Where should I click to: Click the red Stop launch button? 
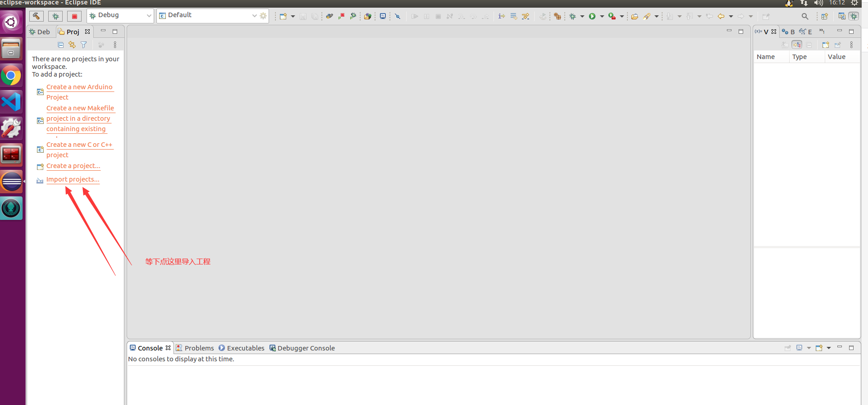(x=74, y=16)
